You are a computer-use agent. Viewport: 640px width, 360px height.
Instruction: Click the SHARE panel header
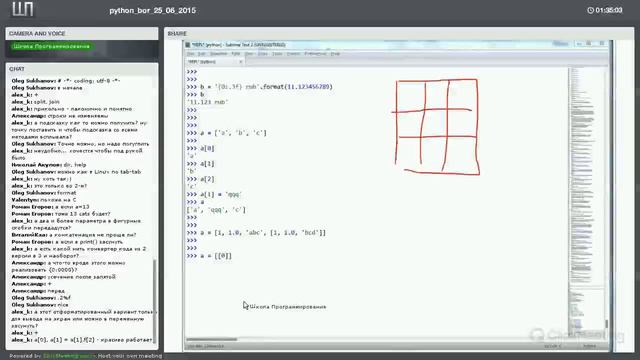(x=399, y=33)
